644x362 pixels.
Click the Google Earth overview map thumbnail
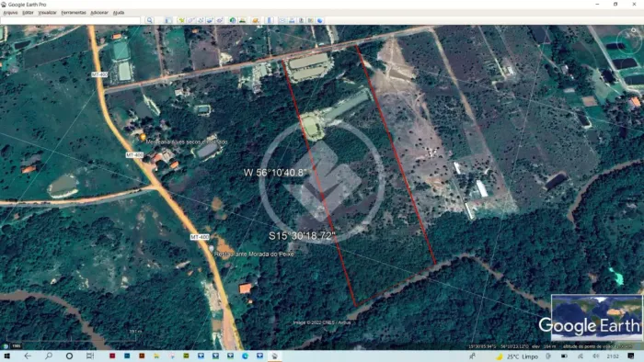pyautogui.click(x=596, y=317)
